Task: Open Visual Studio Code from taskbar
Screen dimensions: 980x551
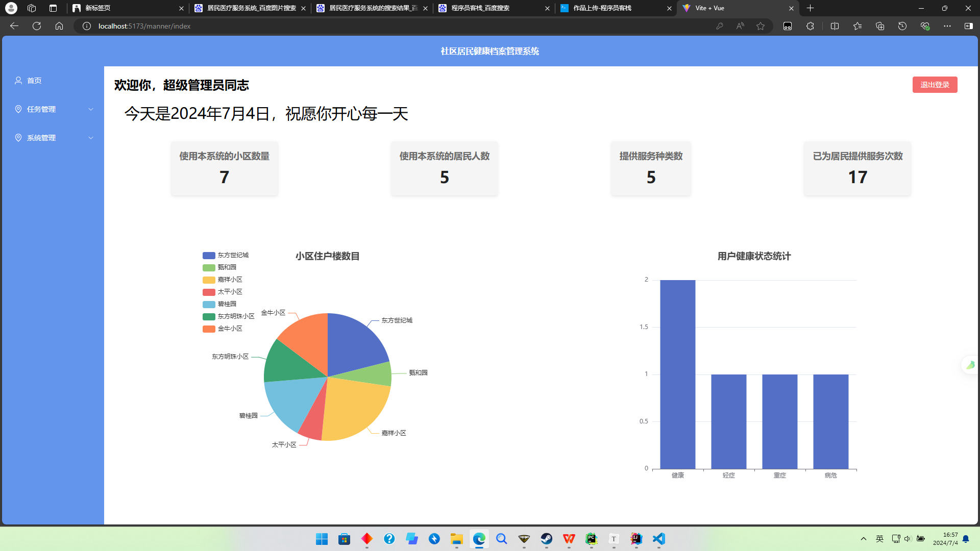Action: tap(659, 539)
